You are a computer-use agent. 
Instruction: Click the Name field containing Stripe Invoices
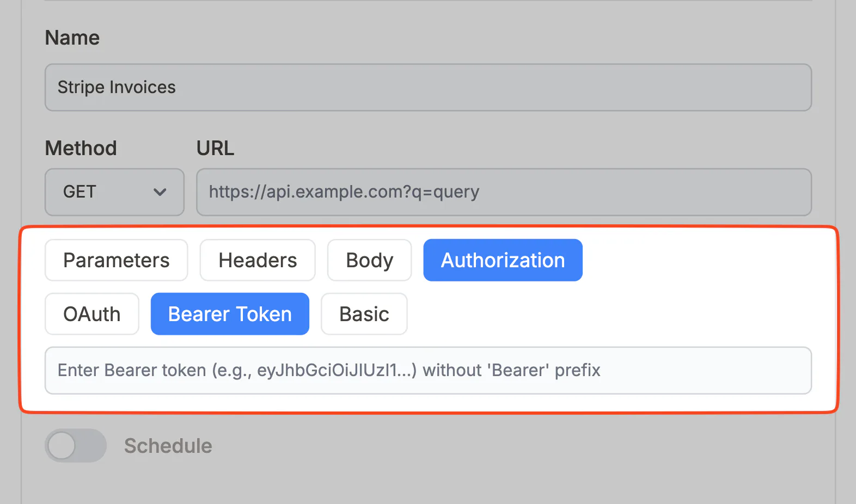pyautogui.click(x=428, y=88)
